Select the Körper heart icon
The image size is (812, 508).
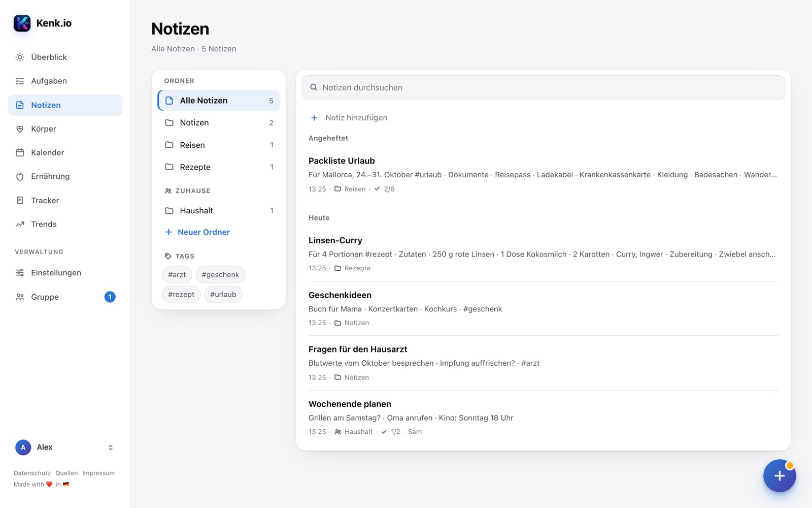click(x=20, y=129)
